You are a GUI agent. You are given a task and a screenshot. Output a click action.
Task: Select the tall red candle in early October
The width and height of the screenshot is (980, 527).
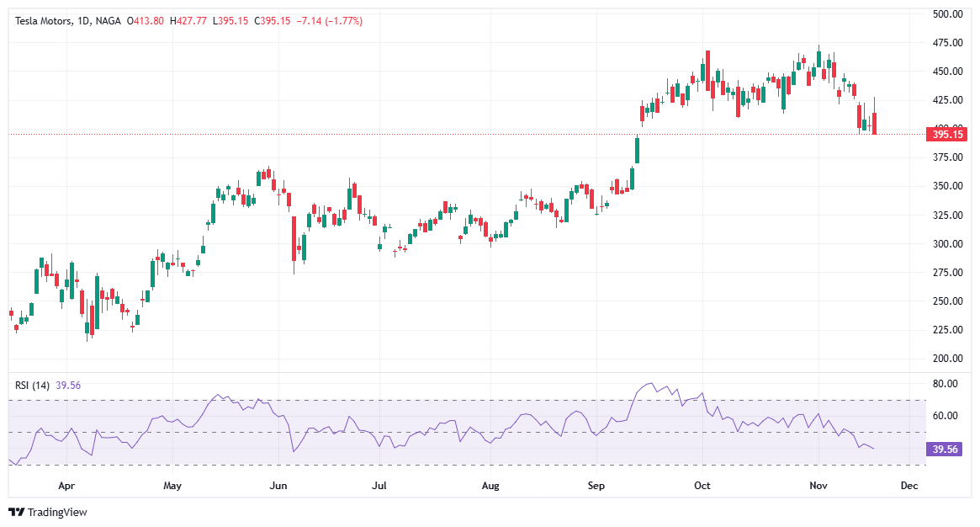[x=707, y=72]
